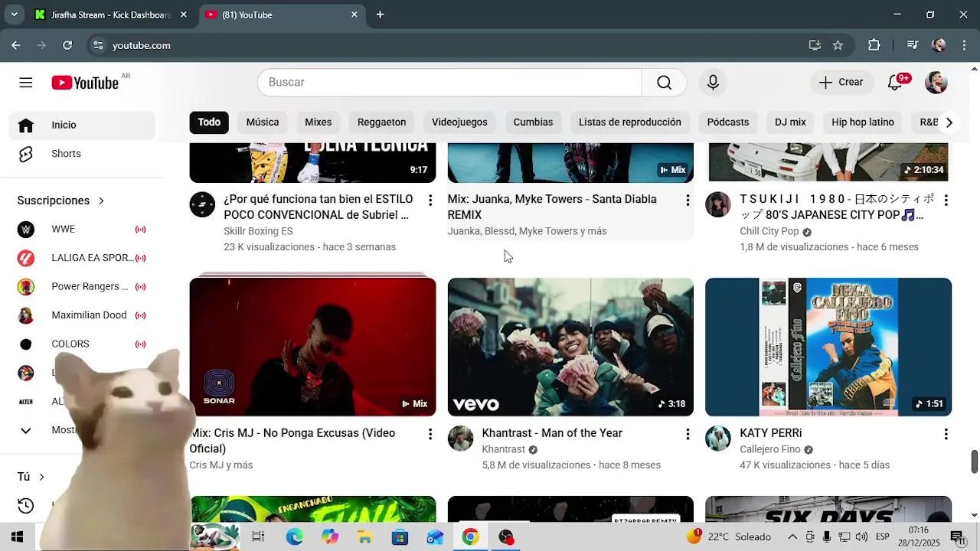Expand the Suscripciones section

(x=61, y=201)
